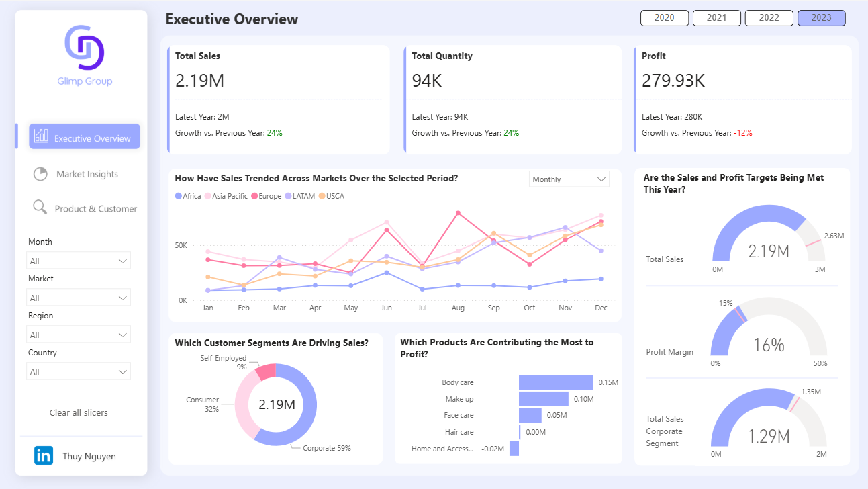The width and height of the screenshot is (868, 489).
Task: Open the Market slicer dropdown
Action: 79,298
